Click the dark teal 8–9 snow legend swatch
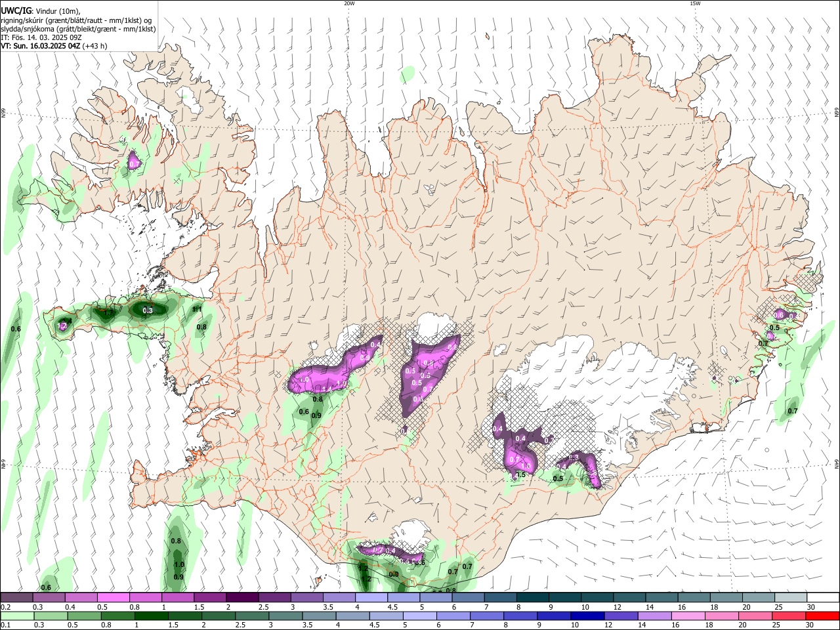The image size is (840, 630). coord(533,597)
